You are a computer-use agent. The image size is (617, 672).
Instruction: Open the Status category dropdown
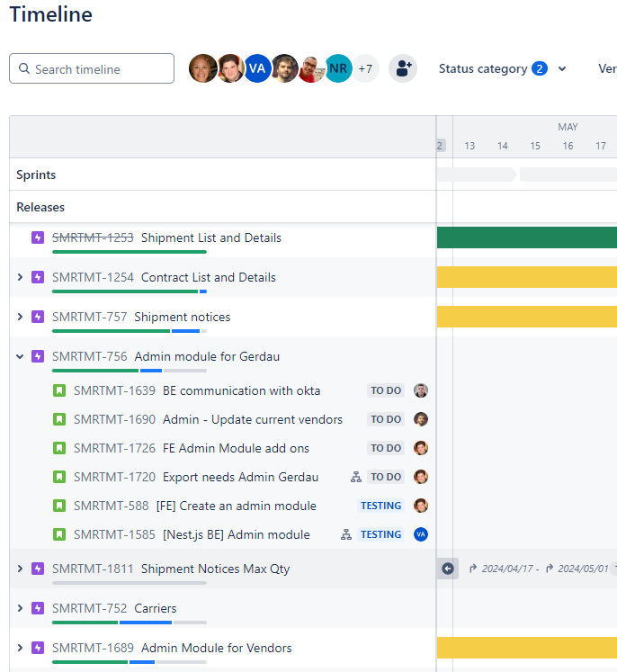point(502,68)
